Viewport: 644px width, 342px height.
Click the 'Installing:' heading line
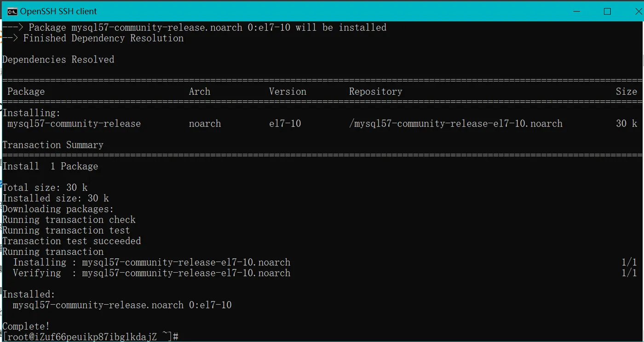click(x=32, y=113)
